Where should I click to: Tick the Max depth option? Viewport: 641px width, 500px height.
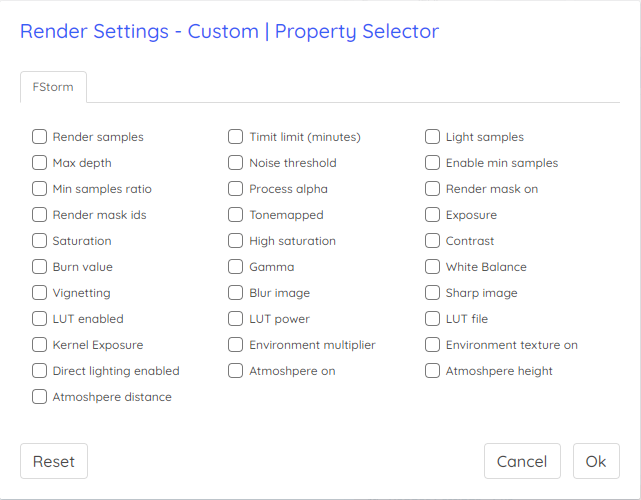coord(39,163)
